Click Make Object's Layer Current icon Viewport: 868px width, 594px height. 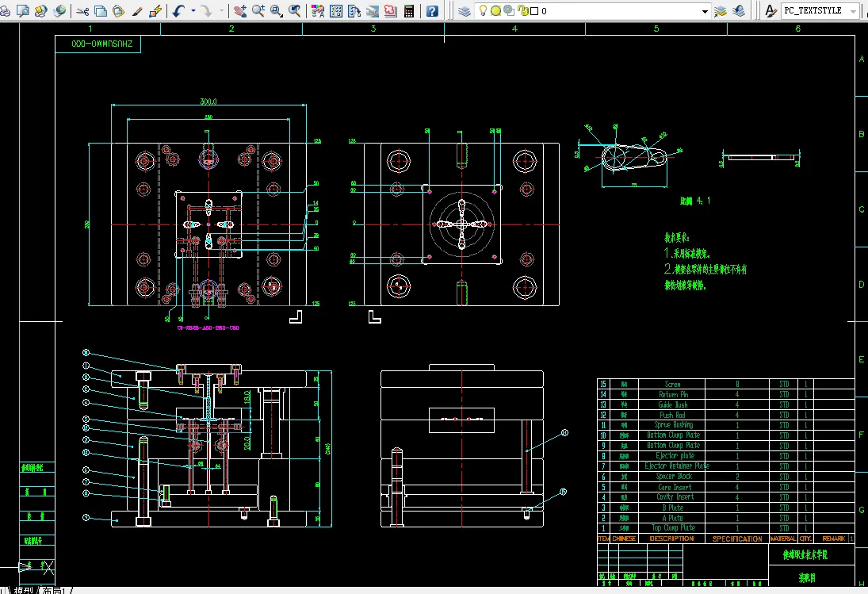click(x=721, y=10)
